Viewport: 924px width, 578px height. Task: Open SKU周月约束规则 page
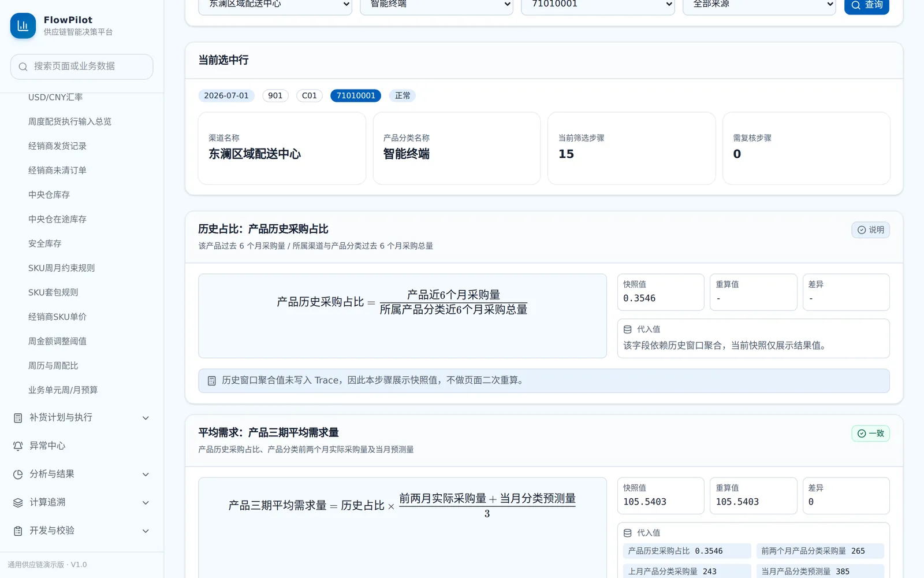coord(61,268)
